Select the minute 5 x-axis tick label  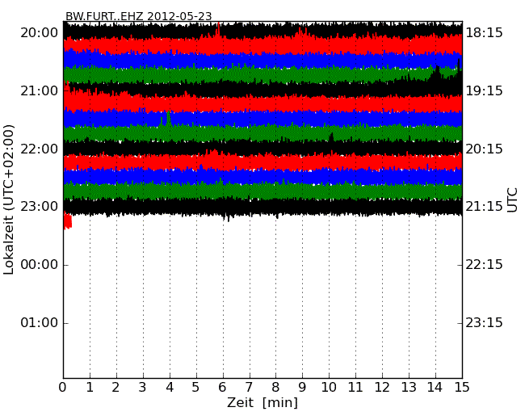[x=196, y=388]
